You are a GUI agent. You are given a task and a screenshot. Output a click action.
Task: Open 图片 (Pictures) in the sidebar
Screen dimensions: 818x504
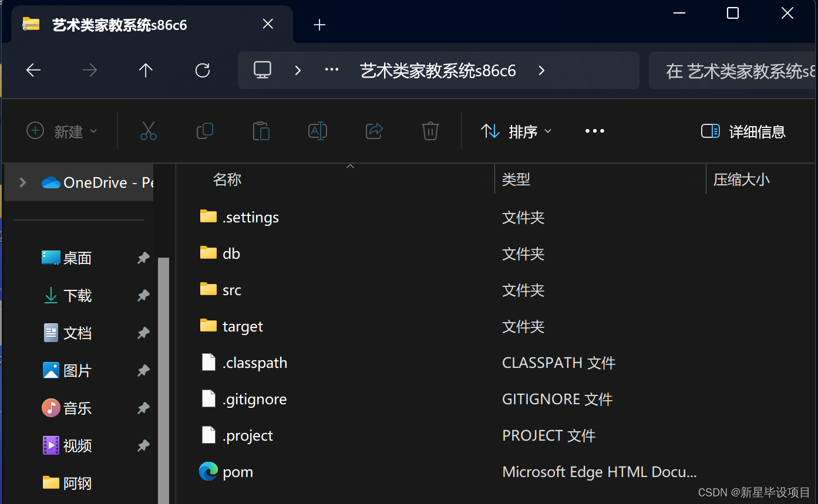point(67,371)
